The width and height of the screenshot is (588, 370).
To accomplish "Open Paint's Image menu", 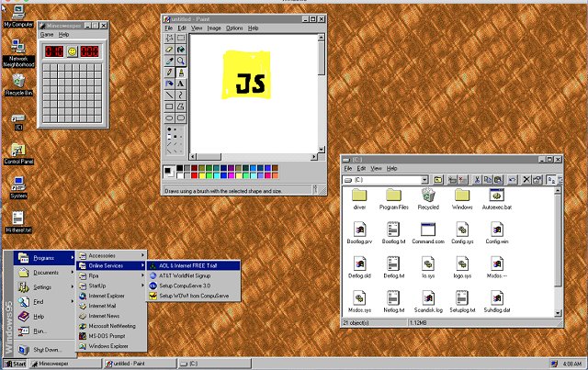I will pos(214,28).
